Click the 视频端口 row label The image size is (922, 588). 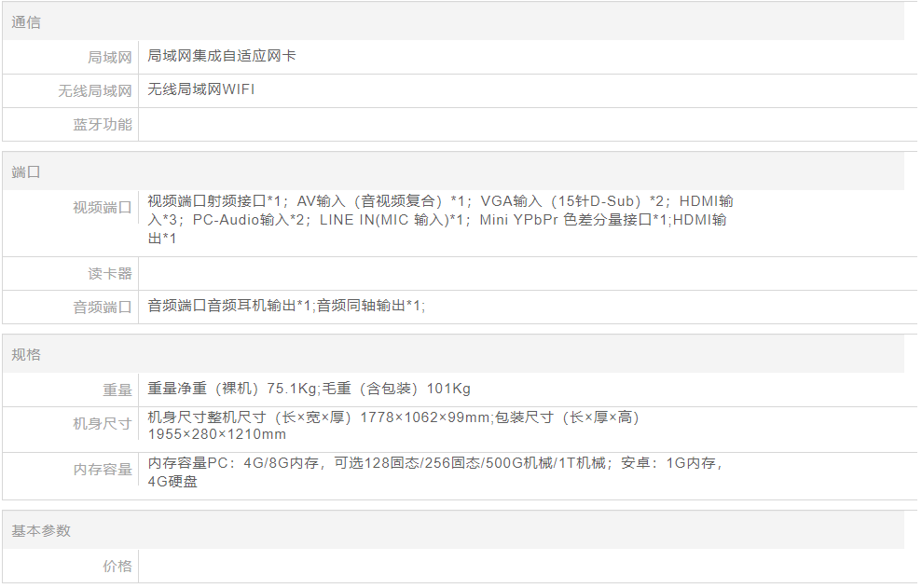102,207
